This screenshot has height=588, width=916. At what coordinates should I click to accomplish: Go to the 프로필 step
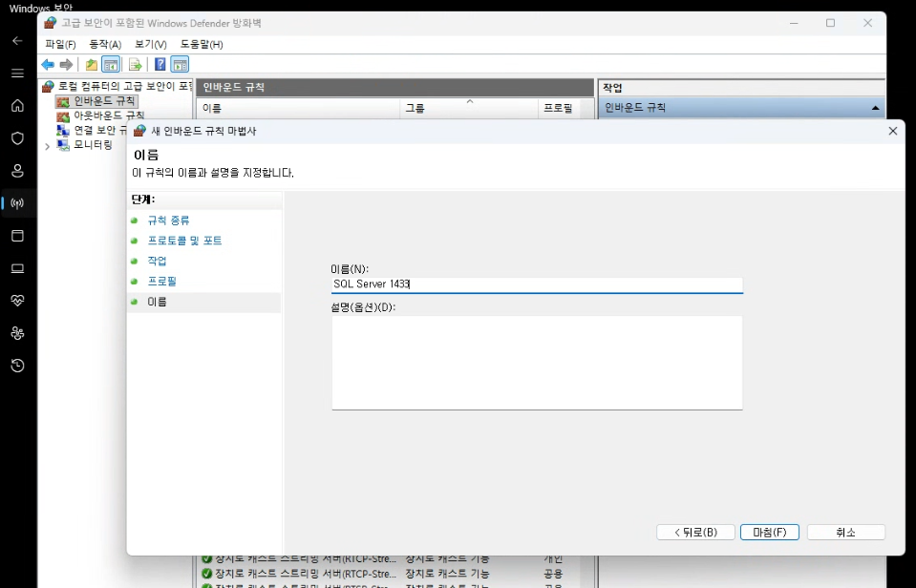(161, 282)
